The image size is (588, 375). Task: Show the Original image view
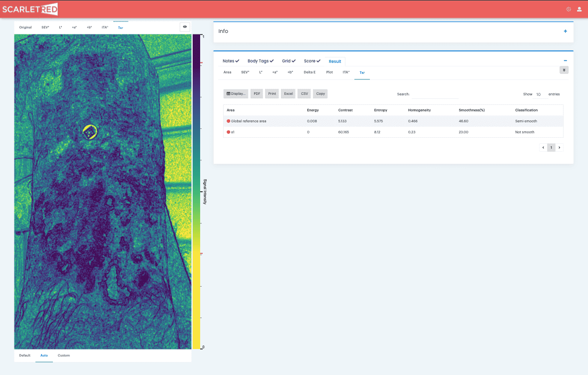tap(25, 27)
